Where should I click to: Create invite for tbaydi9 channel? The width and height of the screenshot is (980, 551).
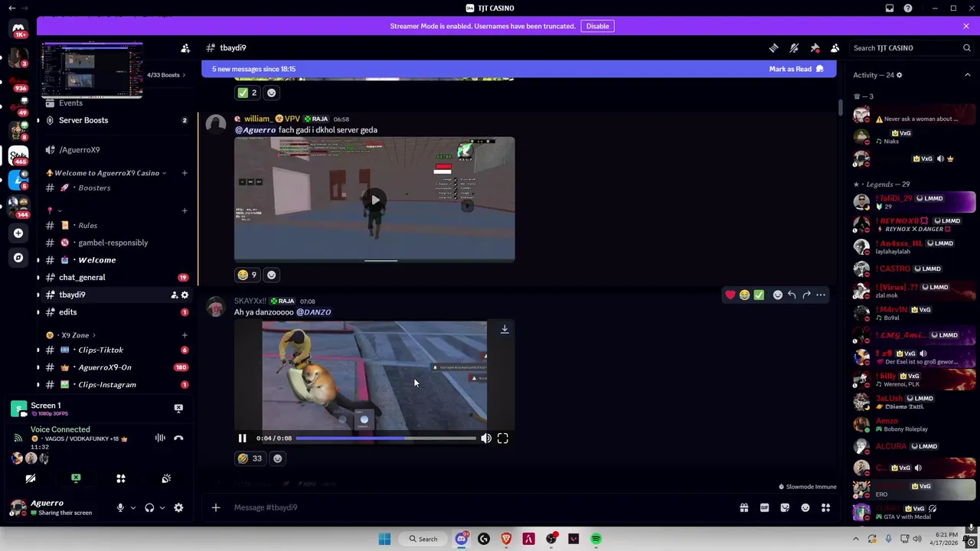click(x=174, y=295)
